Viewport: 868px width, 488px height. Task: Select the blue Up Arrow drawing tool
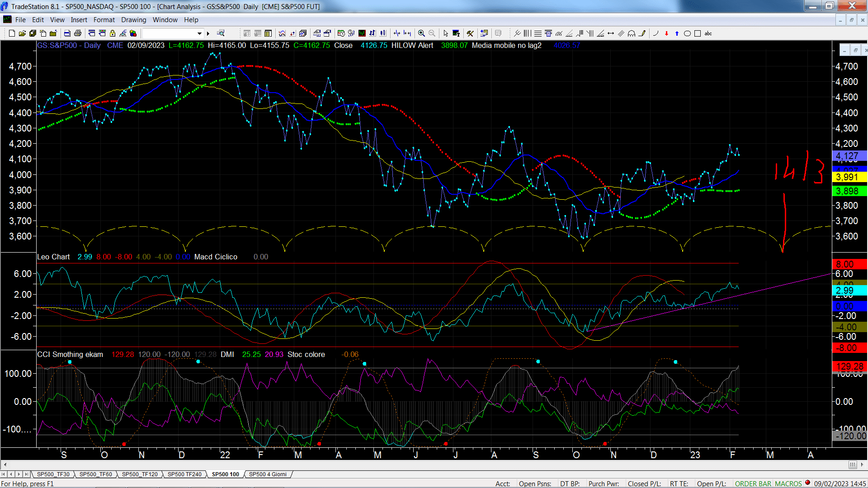[677, 33]
